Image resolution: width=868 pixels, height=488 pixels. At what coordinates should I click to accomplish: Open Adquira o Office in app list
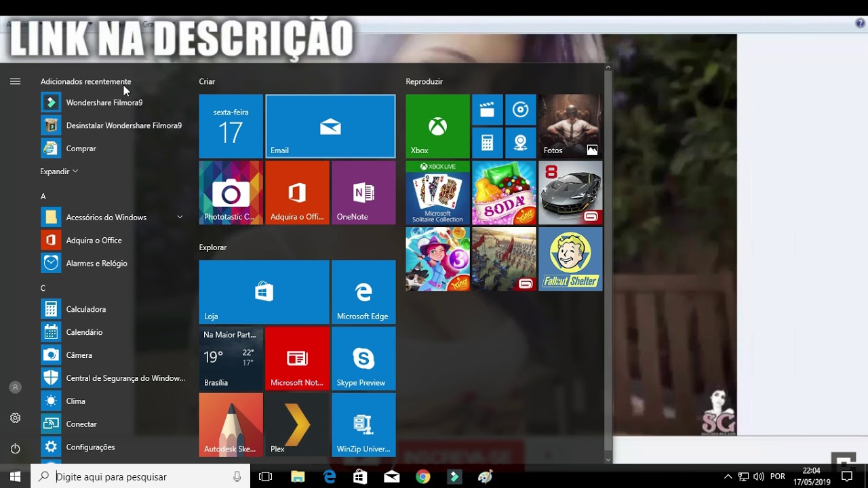coord(112,241)
